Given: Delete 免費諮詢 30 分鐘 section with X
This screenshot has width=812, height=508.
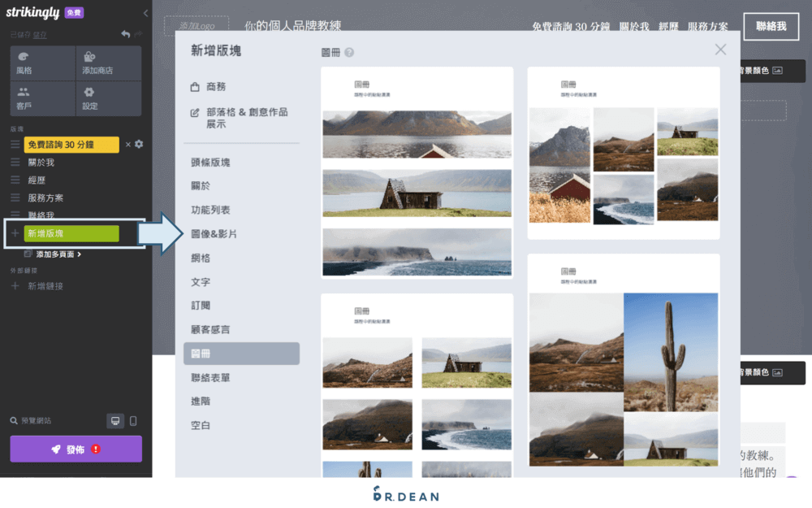Looking at the screenshot, I should coord(127,145).
